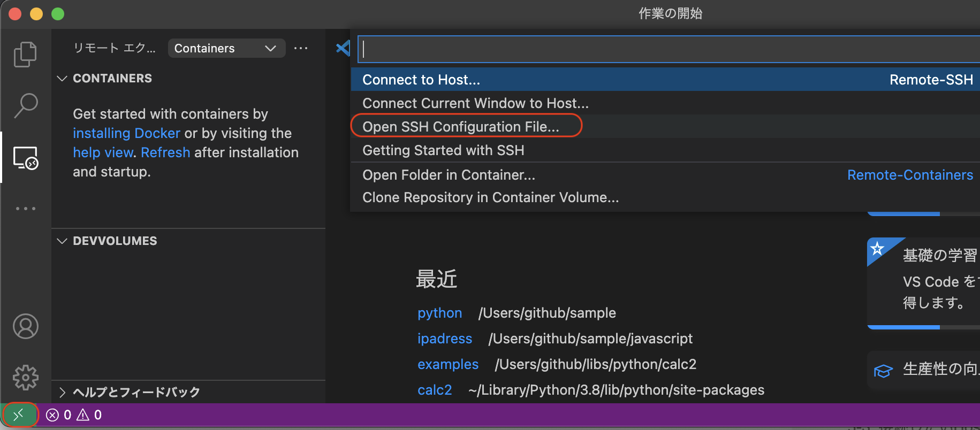The height and width of the screenshot is (430, 980).
Task: Open recent project python
Action: click(439, 313)
